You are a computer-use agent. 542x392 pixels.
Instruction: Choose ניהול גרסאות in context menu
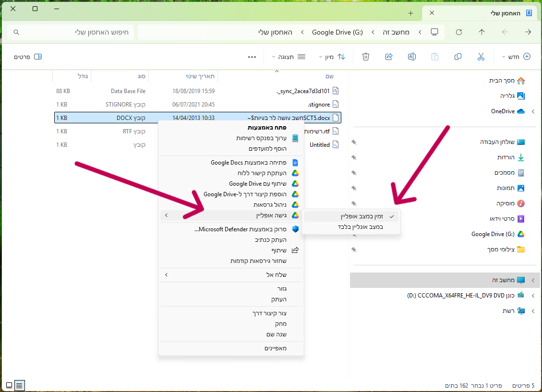[x=231, y=205]
